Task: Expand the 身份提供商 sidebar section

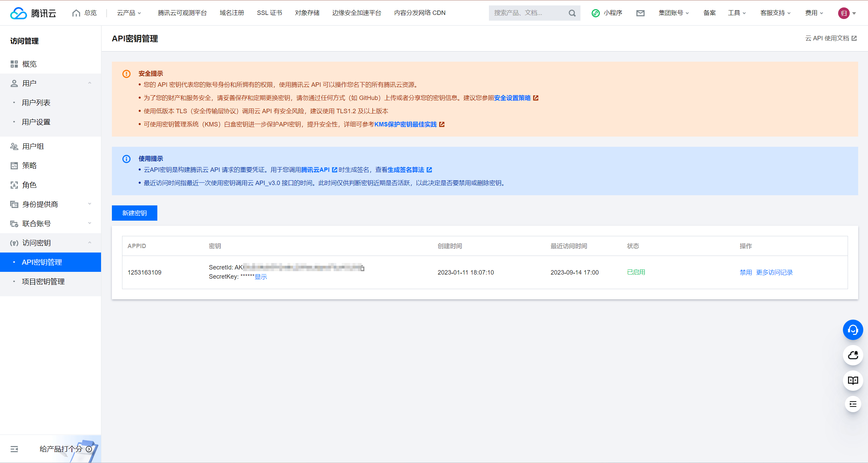Action: [90, 204]
